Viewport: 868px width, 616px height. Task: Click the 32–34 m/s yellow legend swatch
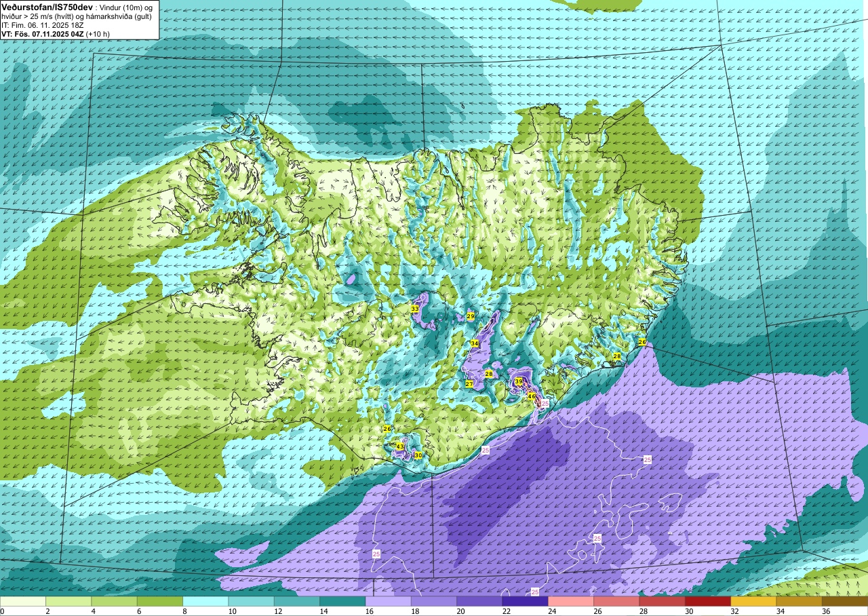753,601
